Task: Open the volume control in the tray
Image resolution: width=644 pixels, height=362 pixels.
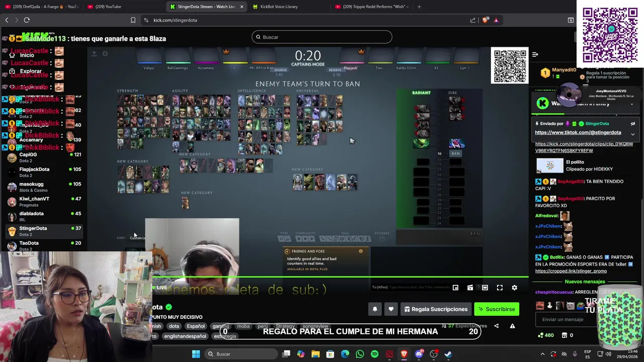Action: [x=608, y=354]
